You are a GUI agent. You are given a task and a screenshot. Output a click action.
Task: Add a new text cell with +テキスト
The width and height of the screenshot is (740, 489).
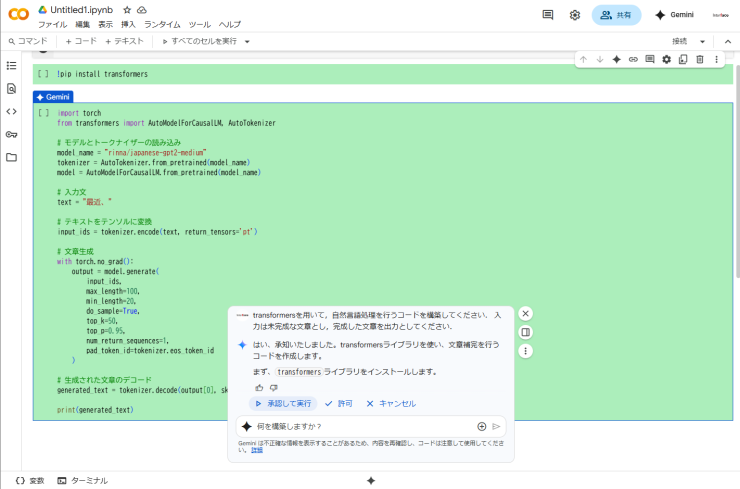(x=124, y=42)
